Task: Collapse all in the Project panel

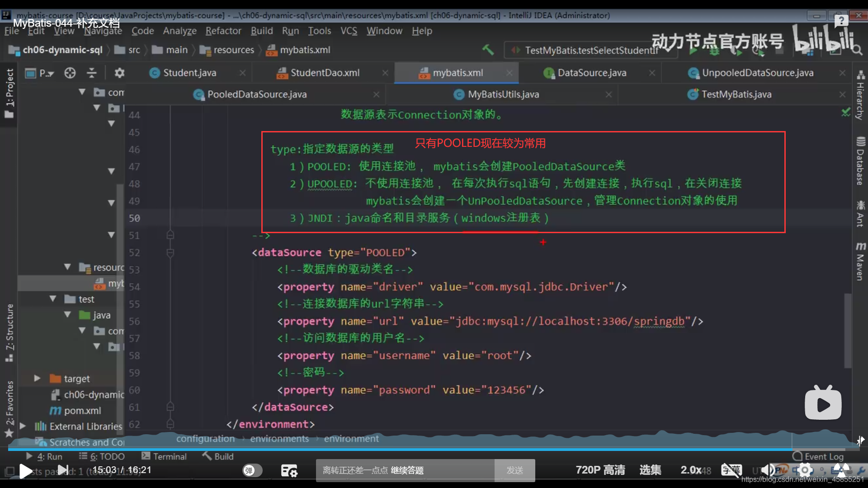Action: 92,73
